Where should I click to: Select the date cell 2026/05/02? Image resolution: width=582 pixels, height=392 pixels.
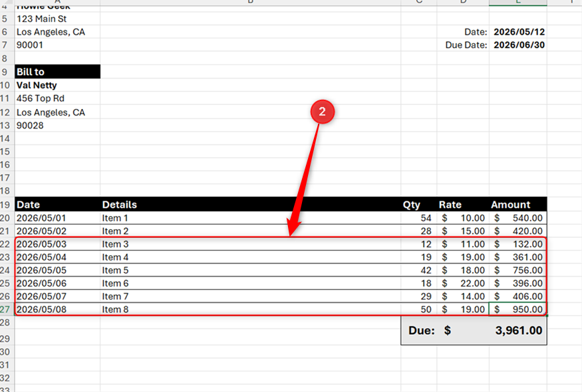[x=57, y=231]
